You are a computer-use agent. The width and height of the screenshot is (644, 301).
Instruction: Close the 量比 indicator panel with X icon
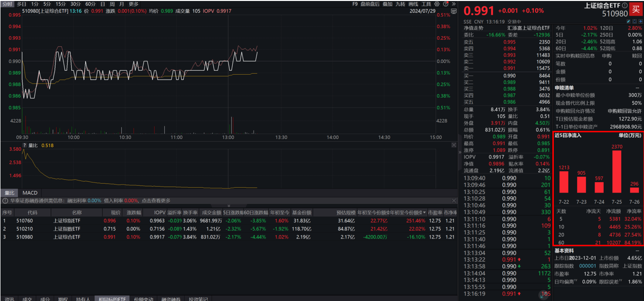pos(453,145)
